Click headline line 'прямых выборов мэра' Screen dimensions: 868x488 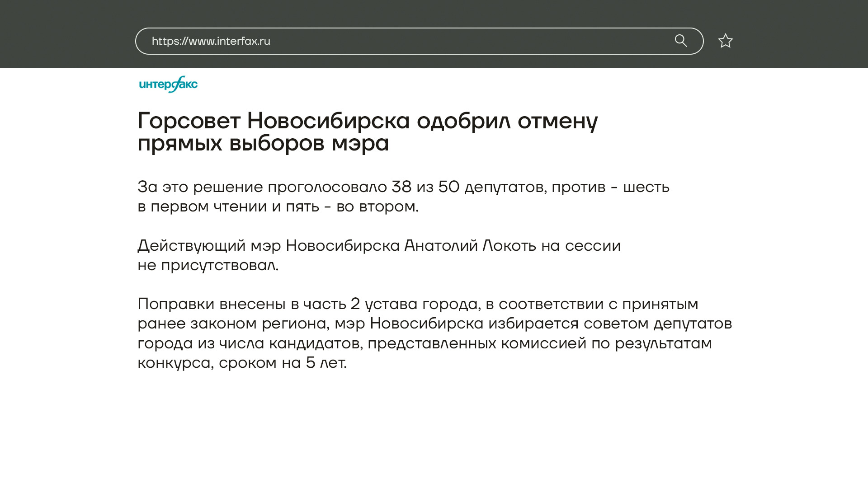click(x=263, y=143)
